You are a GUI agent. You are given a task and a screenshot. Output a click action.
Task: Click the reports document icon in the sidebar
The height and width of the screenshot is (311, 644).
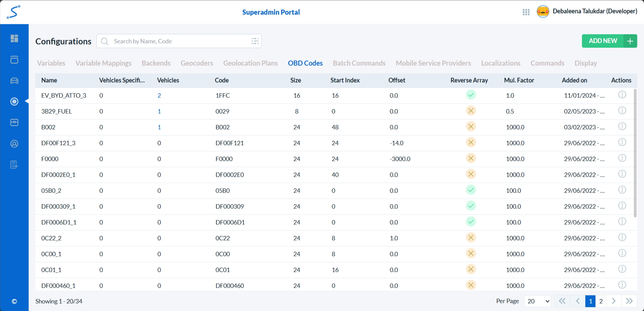[x=14, y=165]
